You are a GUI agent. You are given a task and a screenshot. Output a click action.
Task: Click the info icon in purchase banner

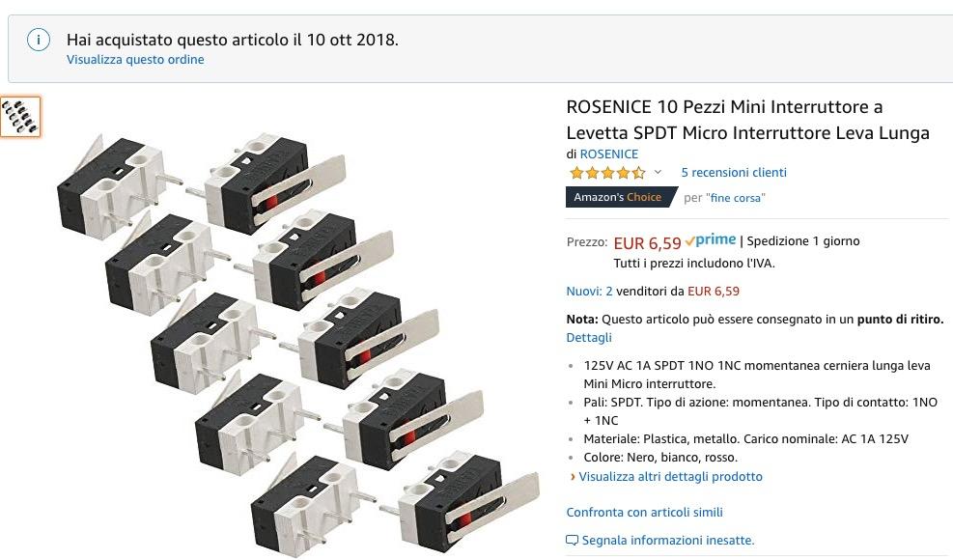tap(39, 40)
